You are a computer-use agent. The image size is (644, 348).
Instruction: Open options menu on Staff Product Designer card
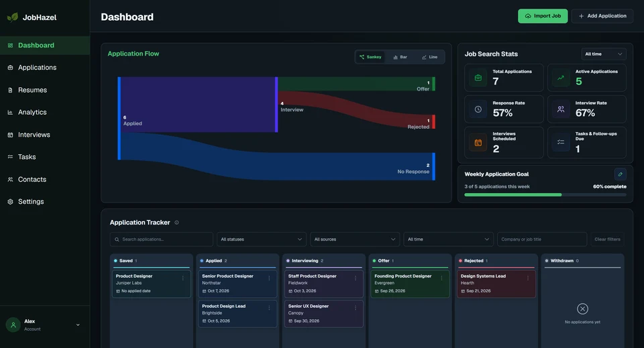356,278
